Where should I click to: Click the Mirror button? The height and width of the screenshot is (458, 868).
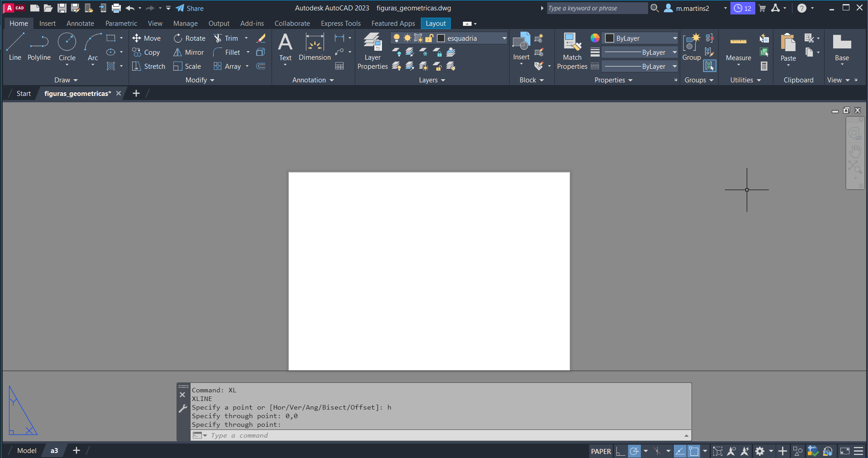189,52
